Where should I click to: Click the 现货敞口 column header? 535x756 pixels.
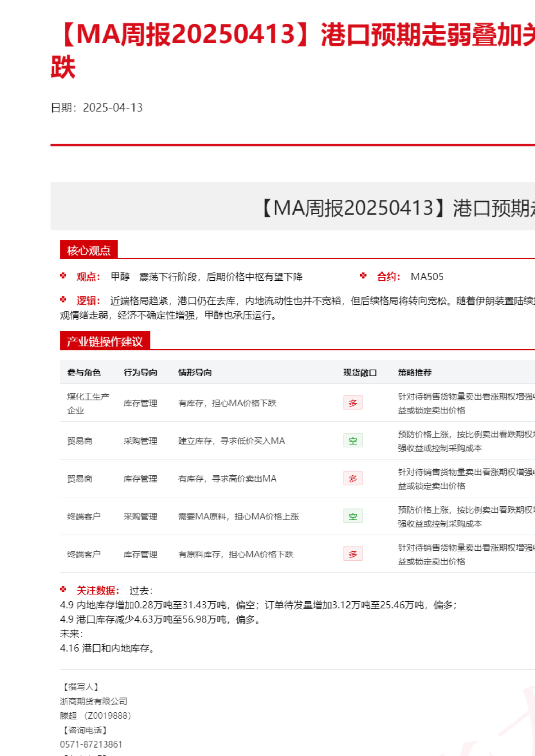click(360, 373)
